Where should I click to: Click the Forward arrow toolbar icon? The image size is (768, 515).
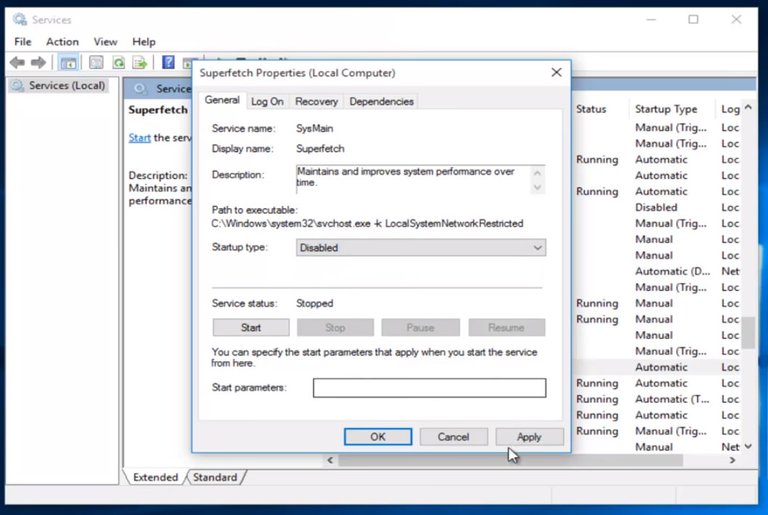[38, 63]
